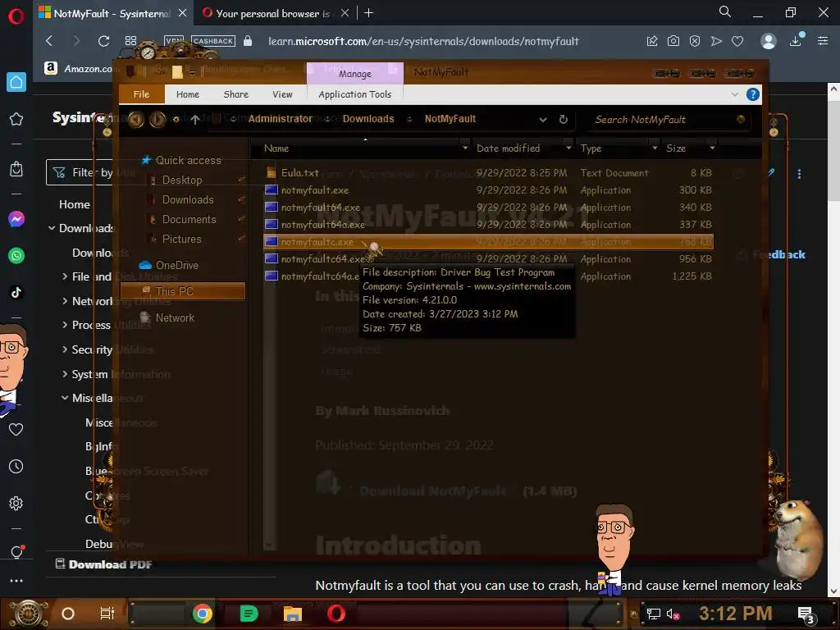Click the Cashback badge in address bar
This screenshot has width=840, height=630.
(213, 41)
